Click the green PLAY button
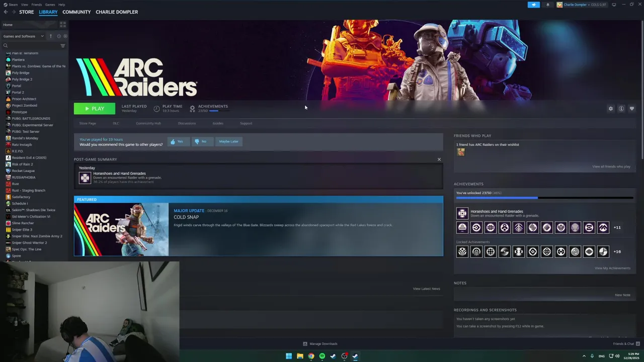644x362 pixels. click(x=95, y=109)
